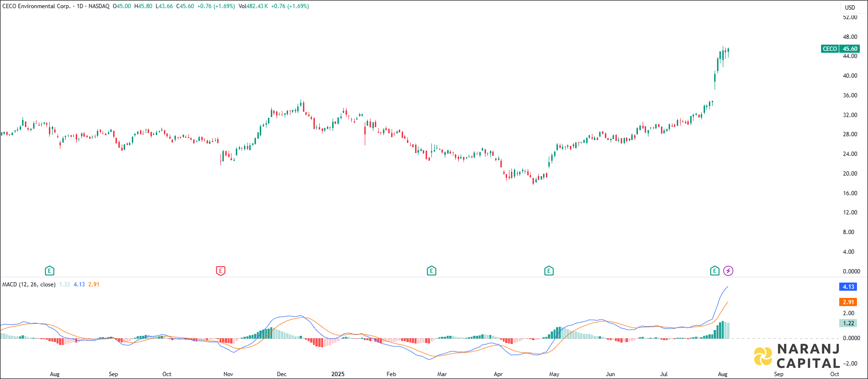The height and width of the screenshot is (379, 868).
Task: Select the MACD (12, 26, close) legend
Action: [29, 284]
